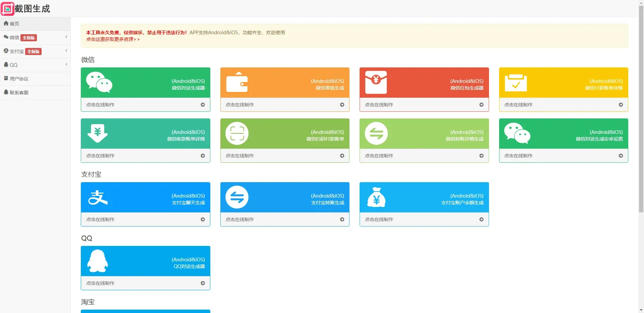Image resolution: width=644 pixels, height=313 pixels.
Task: Click the scan frame icon on 微信扫码付款账单
Action: coord(237,134)
